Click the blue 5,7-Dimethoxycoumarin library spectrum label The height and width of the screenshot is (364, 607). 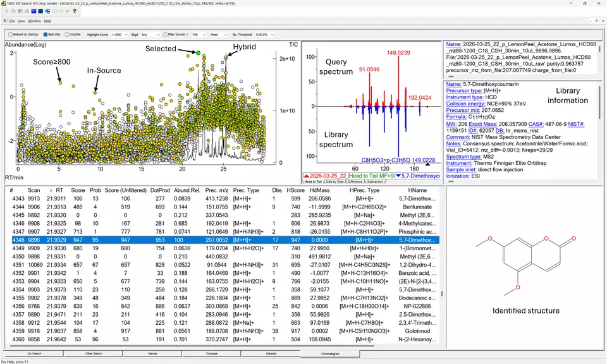(x=417, y=176)
